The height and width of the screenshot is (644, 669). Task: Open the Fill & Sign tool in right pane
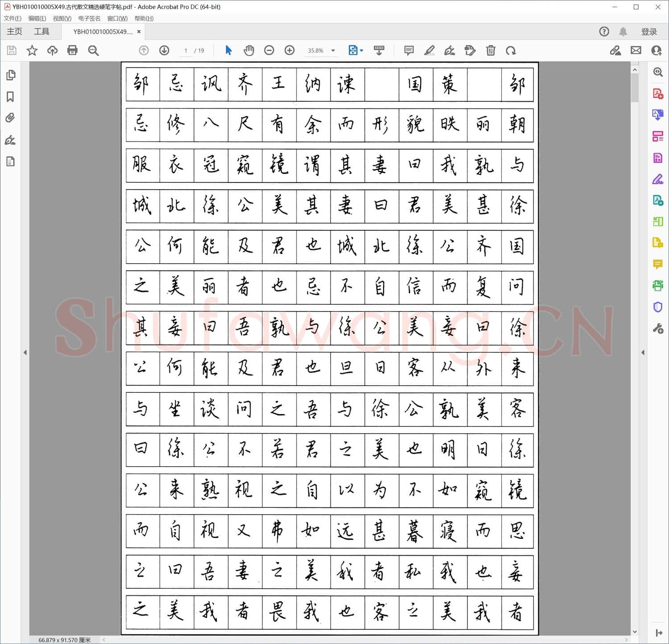click(658, 179)
